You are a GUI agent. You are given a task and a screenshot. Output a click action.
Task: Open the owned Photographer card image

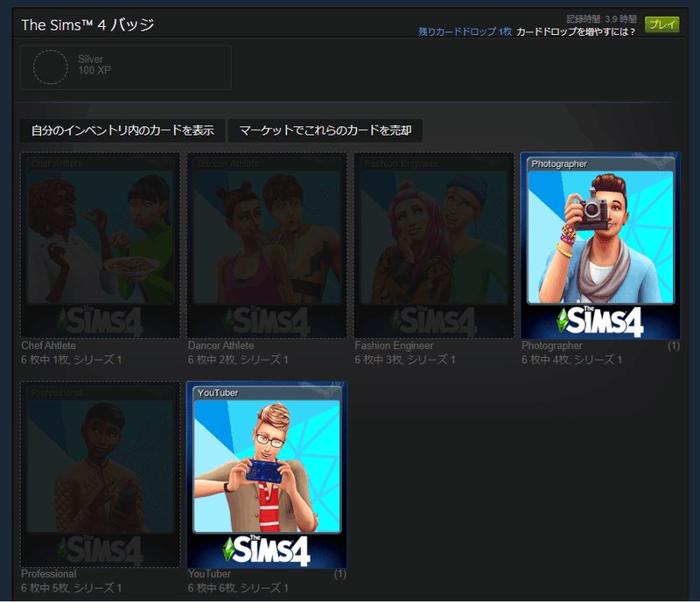pos(600,245)
